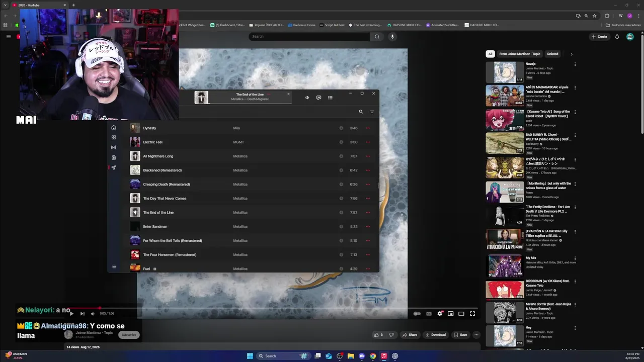This screenshot has height=362, width=644.
Task: Toggle YouTube theater mode
Action: click(x=461, y=314)
